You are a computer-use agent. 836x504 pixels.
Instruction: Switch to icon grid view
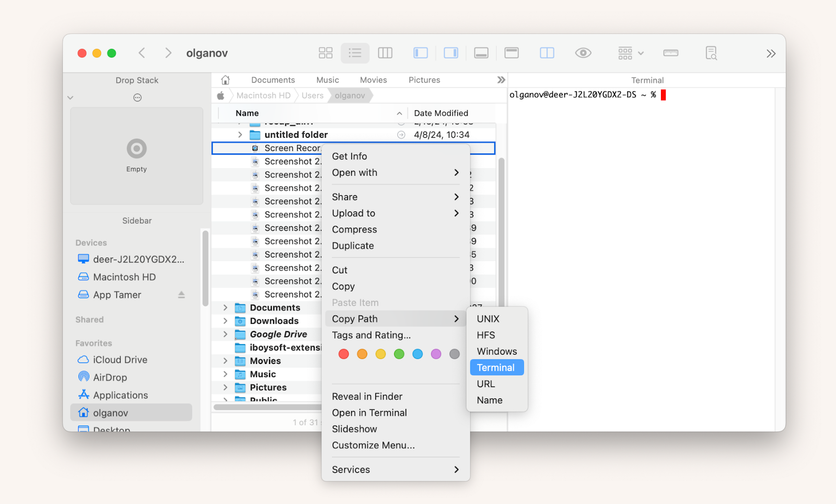point(326,53)
